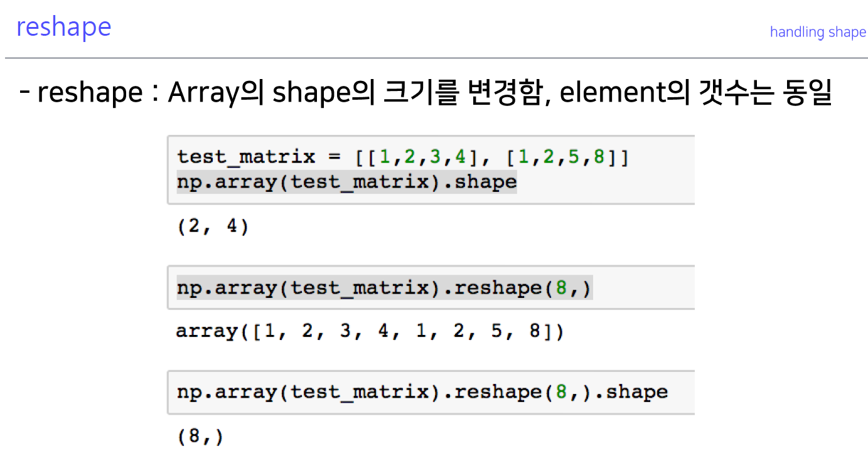Viewport: 868px width, 451px height.
Task: Click the output '(8,)'
Action: [x=200, y=437]
